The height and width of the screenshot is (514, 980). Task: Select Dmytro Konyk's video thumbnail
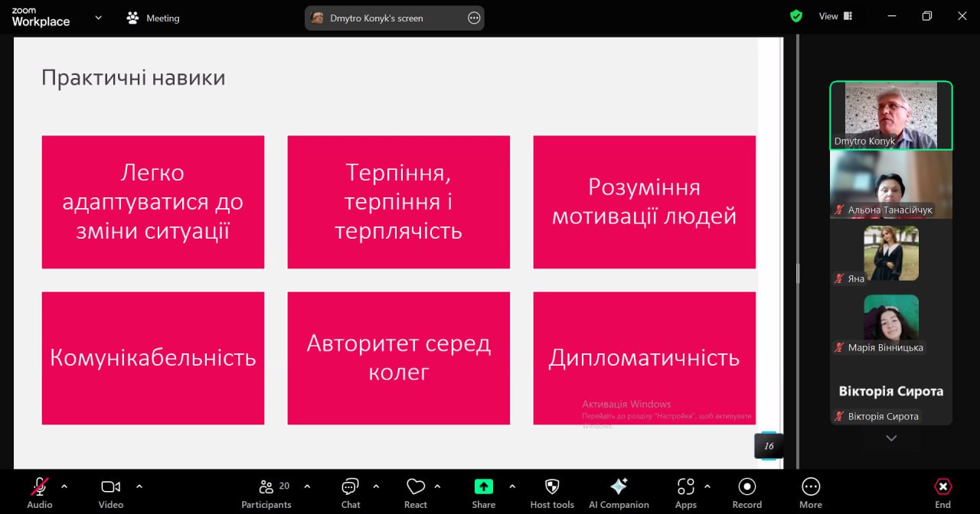(890, 115)
